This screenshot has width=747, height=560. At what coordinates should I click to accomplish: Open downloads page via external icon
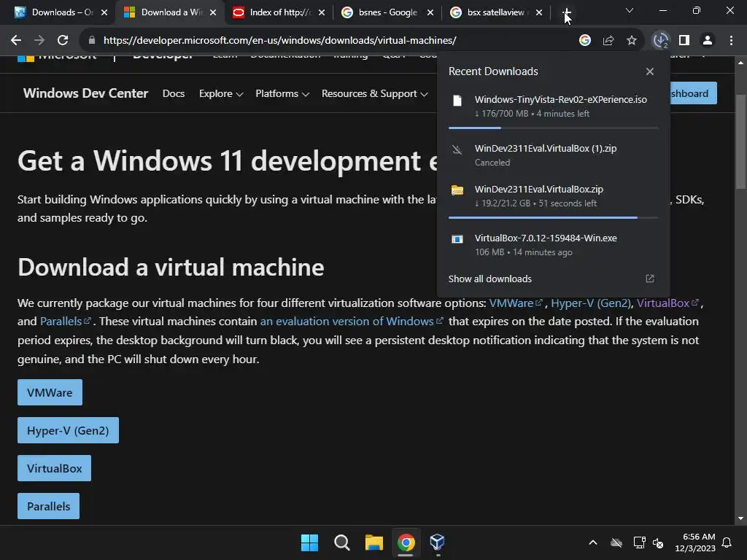[650, 279]
